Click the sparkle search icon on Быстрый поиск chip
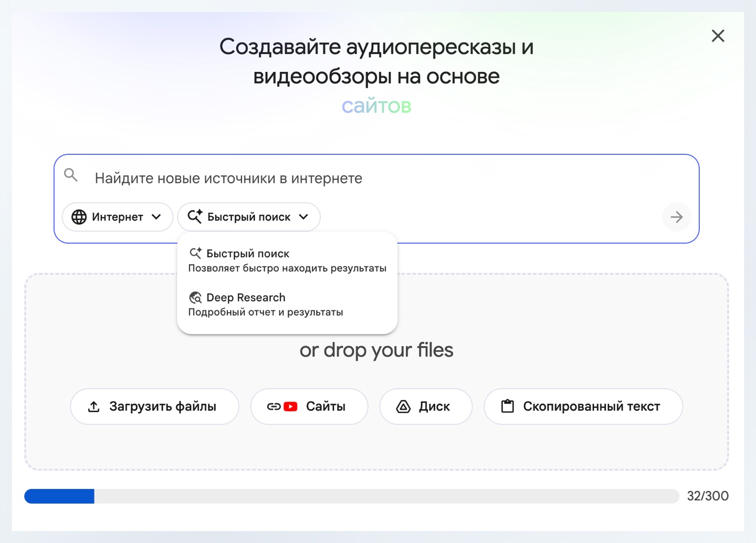756x543 pixels. click(195, 216)
